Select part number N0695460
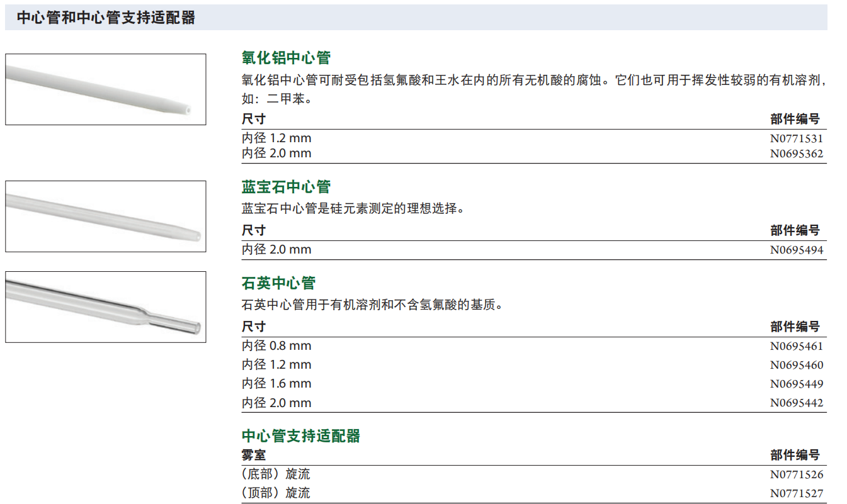847x504 pixels. pyautogui.click(x=797, y=365)
